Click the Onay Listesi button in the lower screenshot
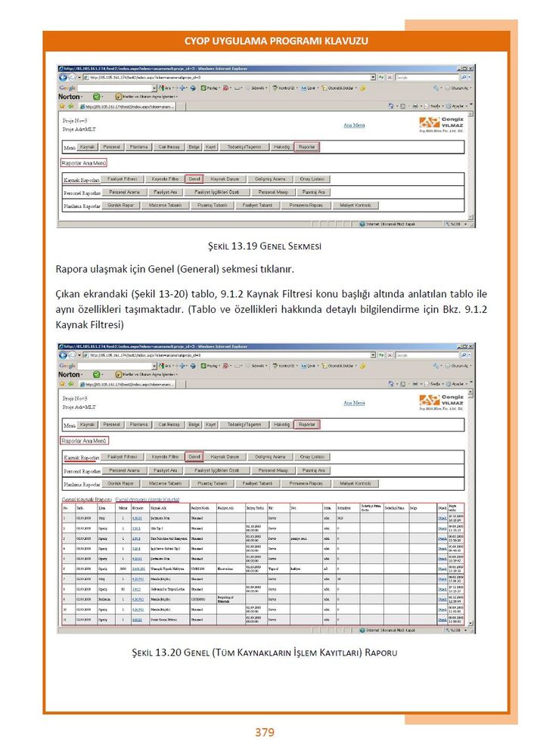 (312, 456)
